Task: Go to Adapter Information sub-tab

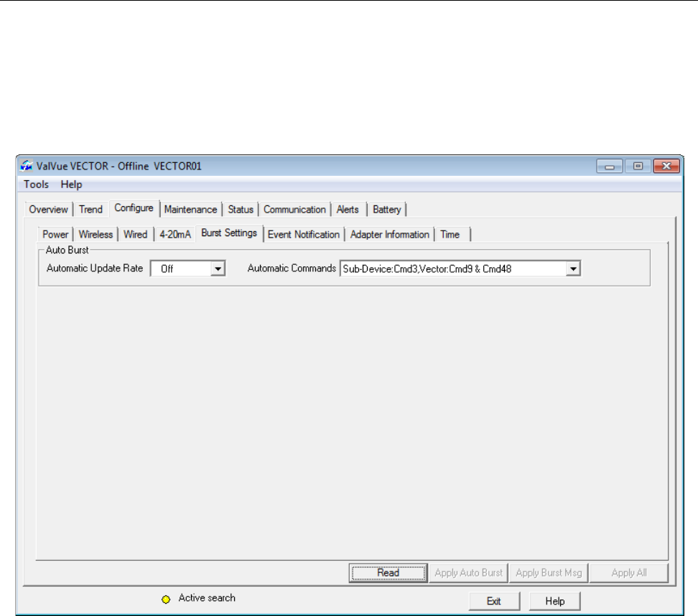Action: tap(389, 234)
